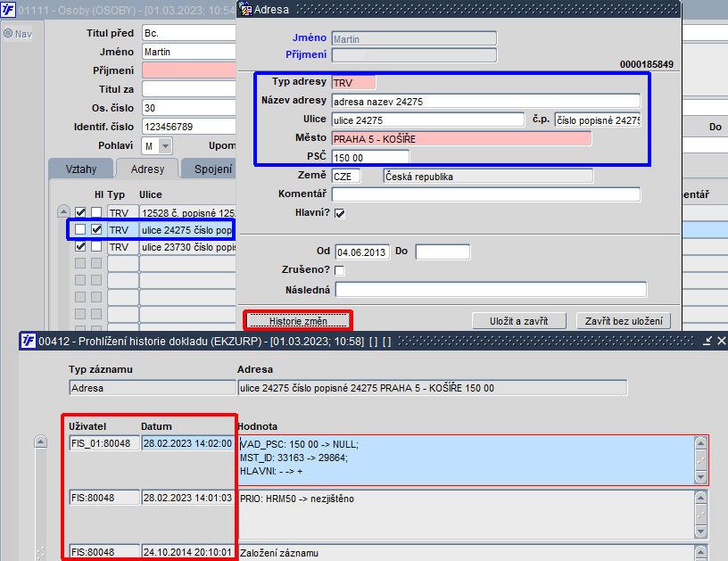
Task: Switch to the Vztahy tab
Action: point(81,169)
